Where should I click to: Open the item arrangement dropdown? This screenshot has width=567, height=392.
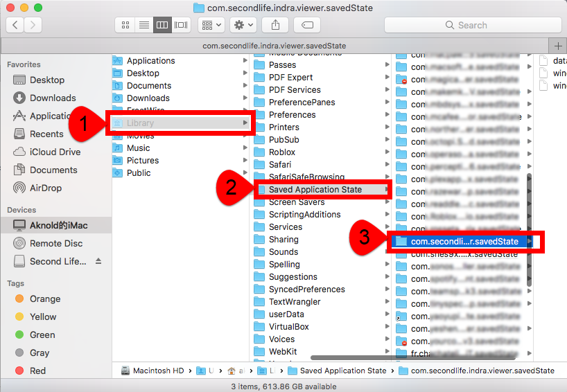[x=211, y=25]
